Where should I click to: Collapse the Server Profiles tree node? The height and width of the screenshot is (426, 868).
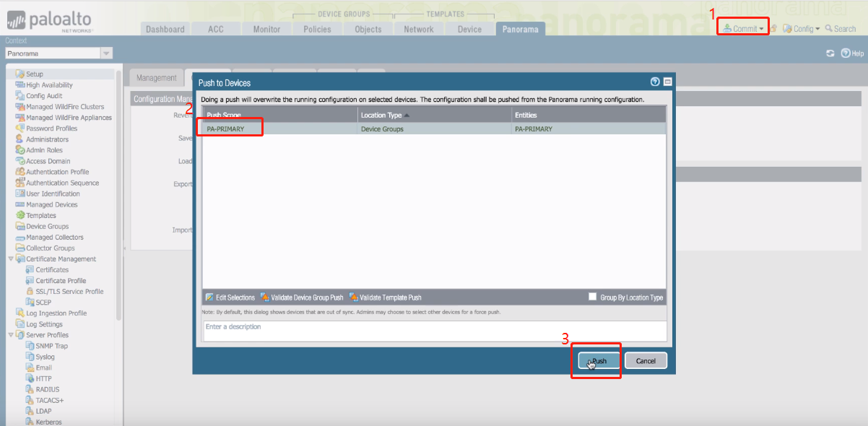click(x=10, y=335)
